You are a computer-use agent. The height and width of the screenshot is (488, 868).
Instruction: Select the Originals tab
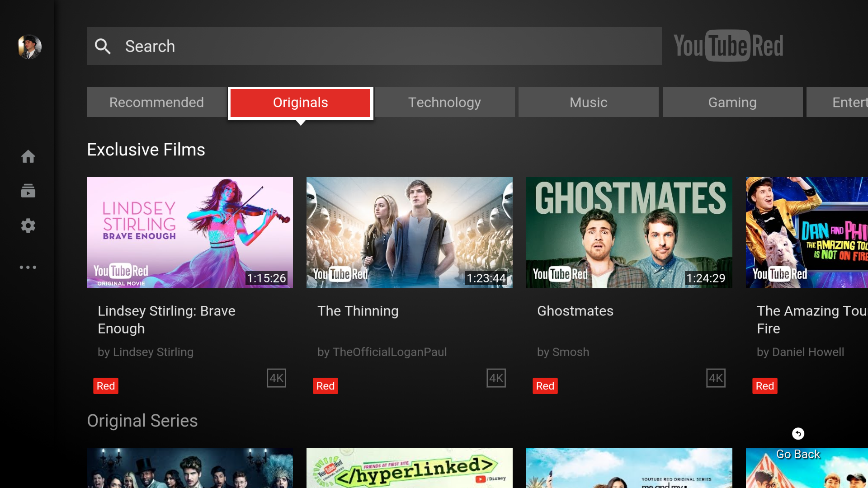[x=301, y=102]
